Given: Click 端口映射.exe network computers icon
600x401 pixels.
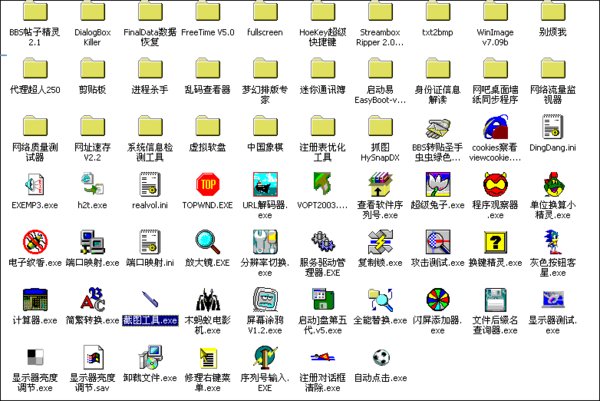Looking at the screenshot, I should point(92,242).
